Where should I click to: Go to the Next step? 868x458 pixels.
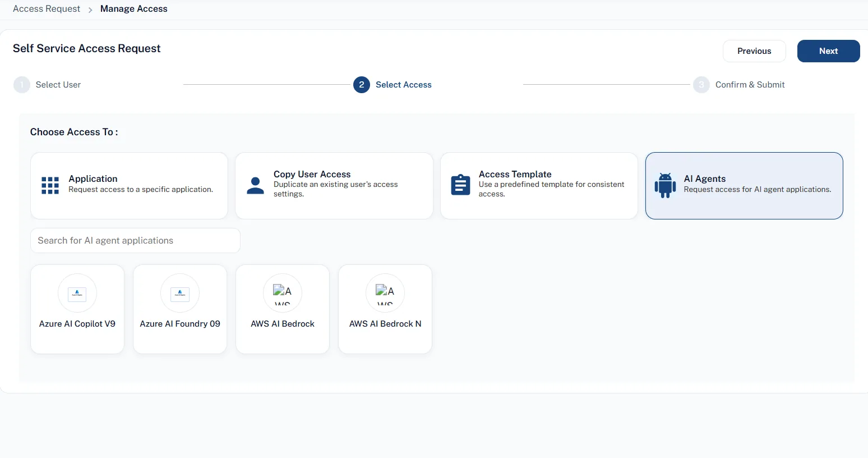pos(828,51)
